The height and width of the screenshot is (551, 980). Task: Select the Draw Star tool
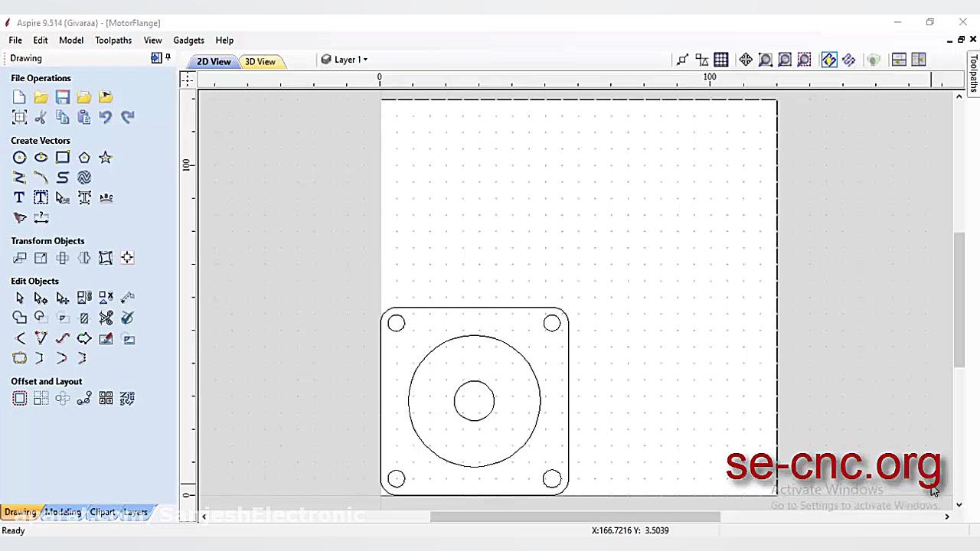(x=106, y=158)
